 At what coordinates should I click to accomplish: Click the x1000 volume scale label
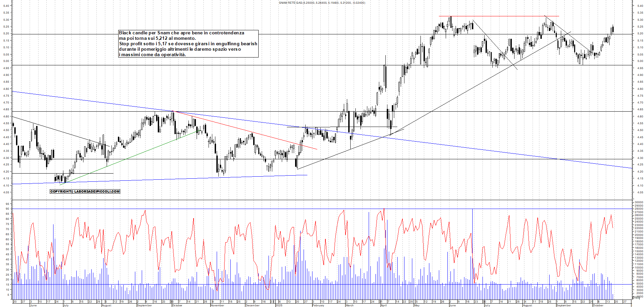tap(635, 298)
